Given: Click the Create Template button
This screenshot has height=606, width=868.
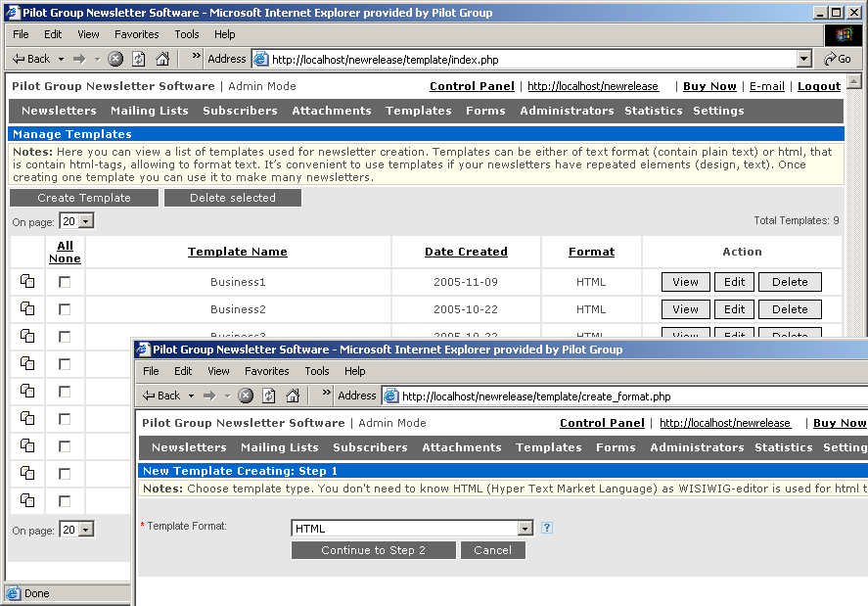Looking at the screenshot, I should point(84,198).
